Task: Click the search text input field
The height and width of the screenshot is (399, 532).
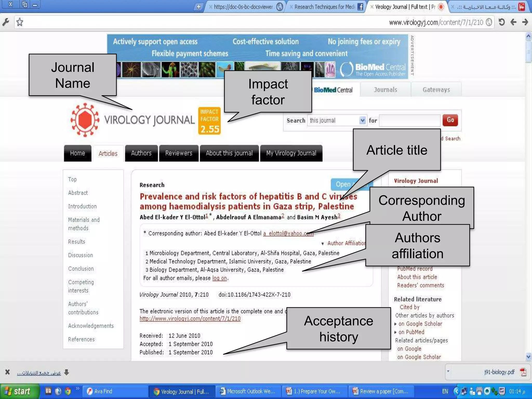Action: (x=409, y=121)
